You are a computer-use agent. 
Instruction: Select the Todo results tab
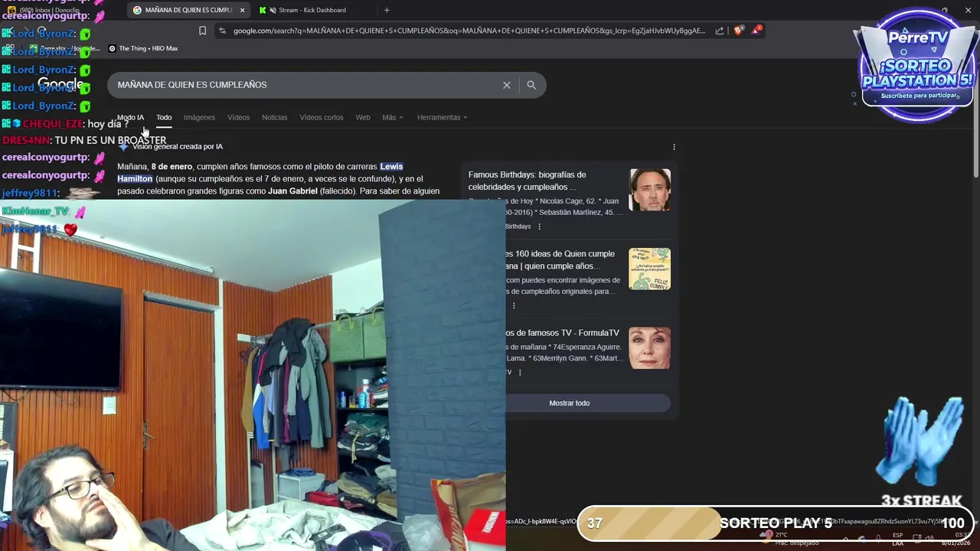pyautogui.click(x=164, y=117)
